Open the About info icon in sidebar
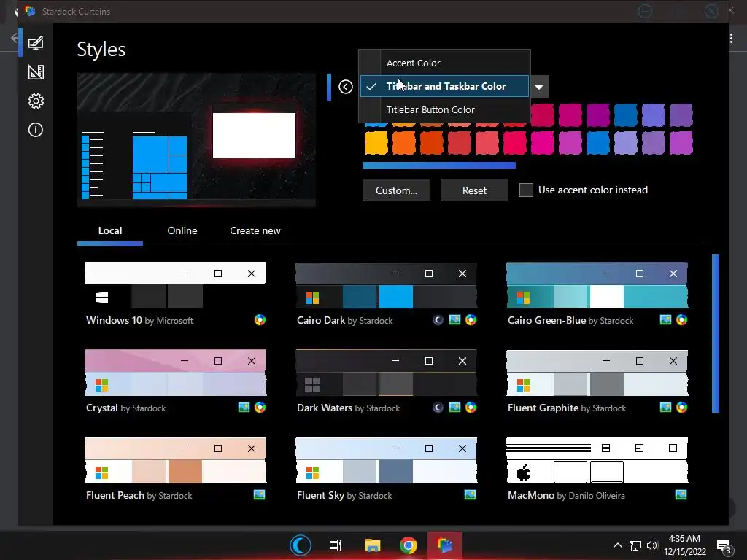 (36, 130)
